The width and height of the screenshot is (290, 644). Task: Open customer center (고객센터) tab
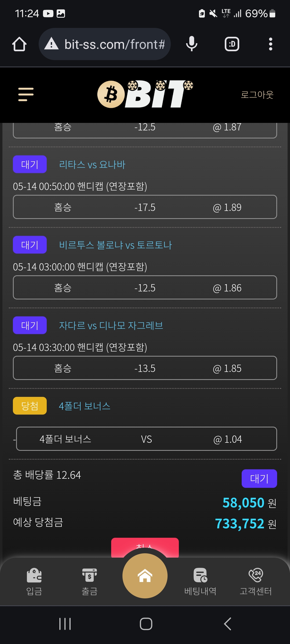(256, 581)
